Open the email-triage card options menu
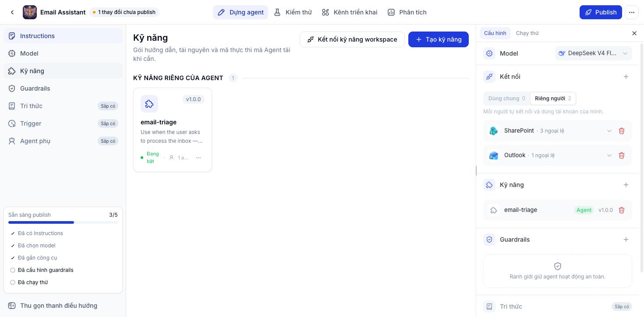644x317 pixels. tap(198, 158)
